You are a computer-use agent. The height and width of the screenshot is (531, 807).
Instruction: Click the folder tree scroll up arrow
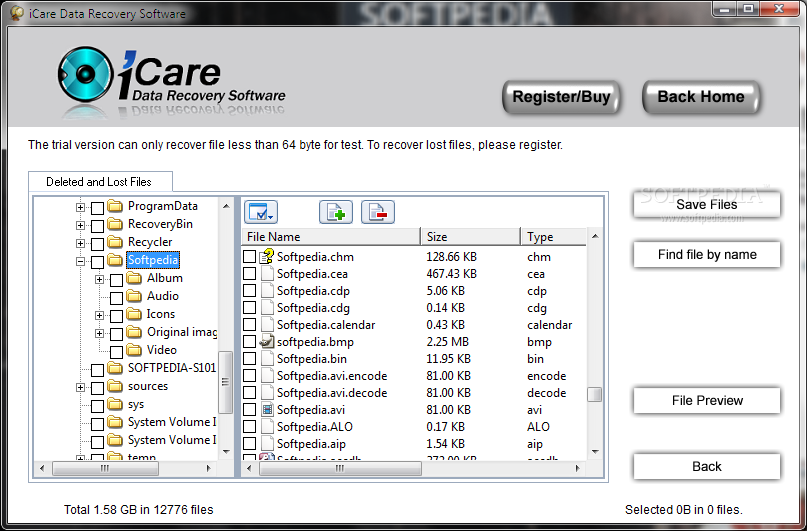tap(225, 206)
